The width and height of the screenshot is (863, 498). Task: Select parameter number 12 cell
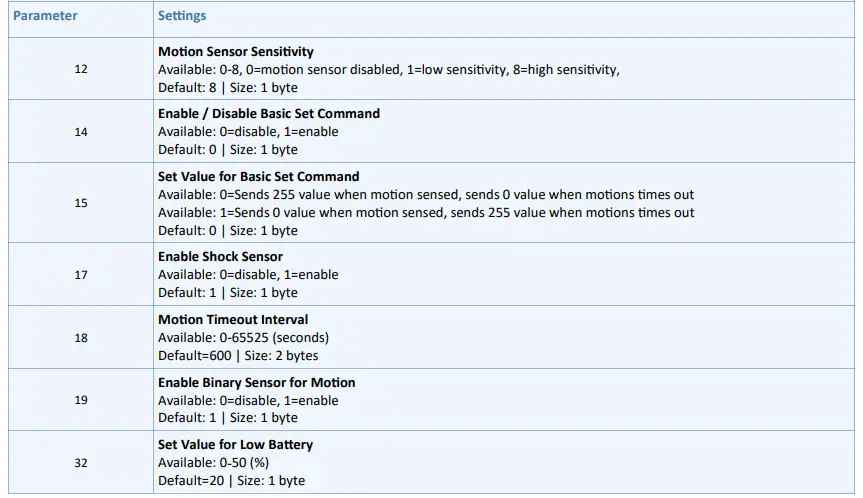[81, 69]
